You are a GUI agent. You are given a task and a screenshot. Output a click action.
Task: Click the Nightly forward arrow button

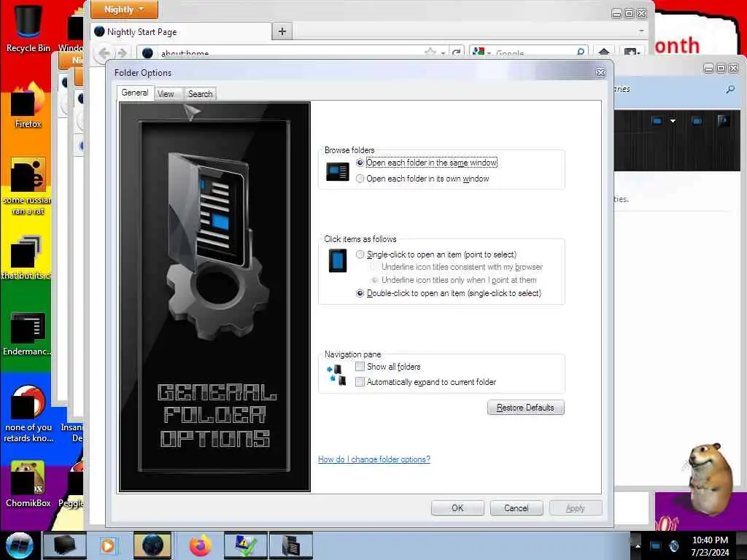point(122,52)
